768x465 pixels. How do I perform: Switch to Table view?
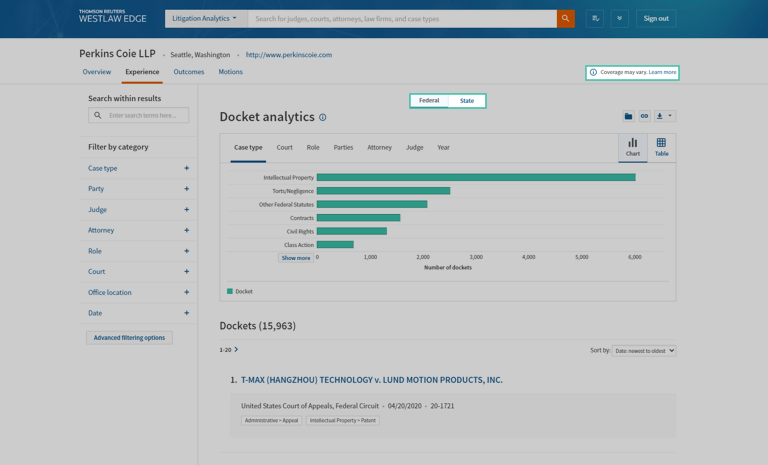click(x=661, y=147)
